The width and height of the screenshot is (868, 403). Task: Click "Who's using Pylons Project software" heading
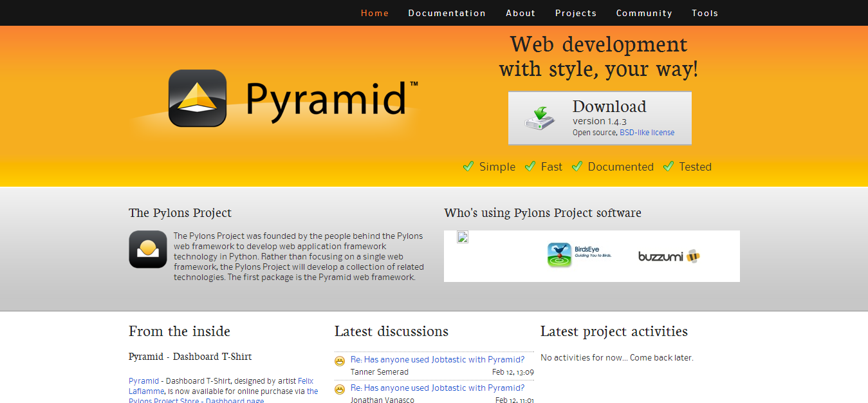click(x=542, y=213)
